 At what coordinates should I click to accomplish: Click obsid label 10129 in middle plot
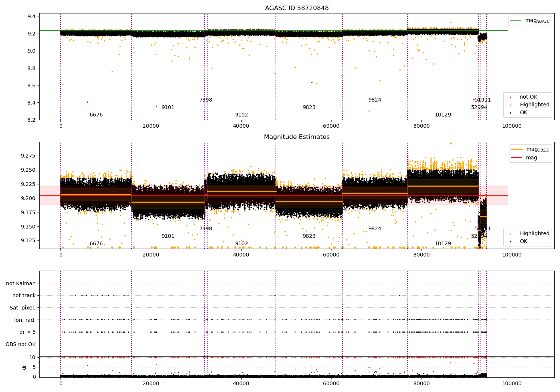(443, 244)
